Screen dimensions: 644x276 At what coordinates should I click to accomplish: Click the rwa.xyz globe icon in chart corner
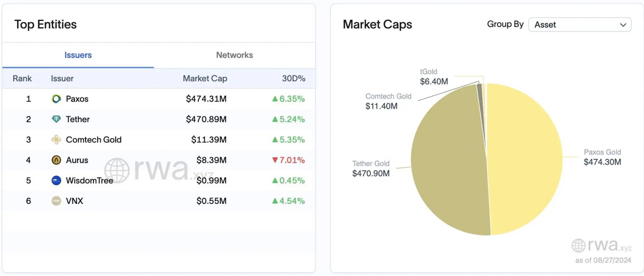tap(578, 246)
